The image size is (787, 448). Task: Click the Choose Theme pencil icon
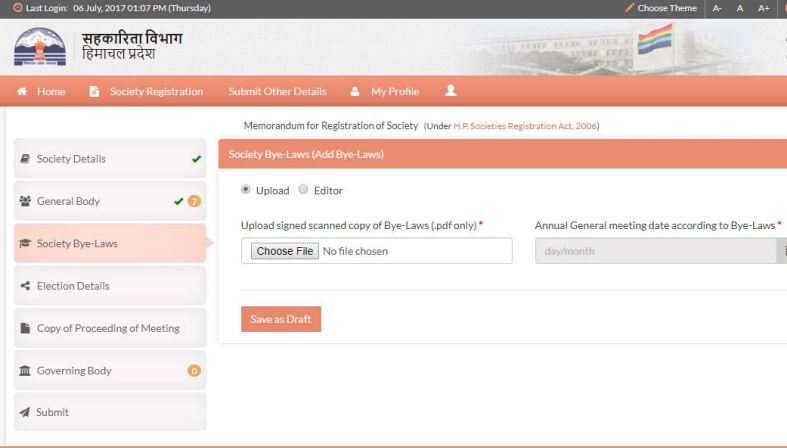[629, 8]
